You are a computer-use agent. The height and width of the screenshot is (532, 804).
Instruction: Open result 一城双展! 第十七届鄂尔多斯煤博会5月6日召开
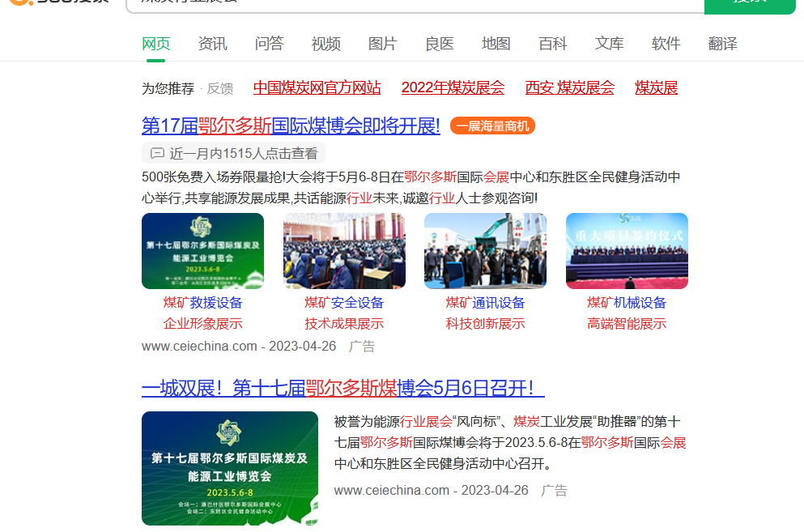point(343,388)
